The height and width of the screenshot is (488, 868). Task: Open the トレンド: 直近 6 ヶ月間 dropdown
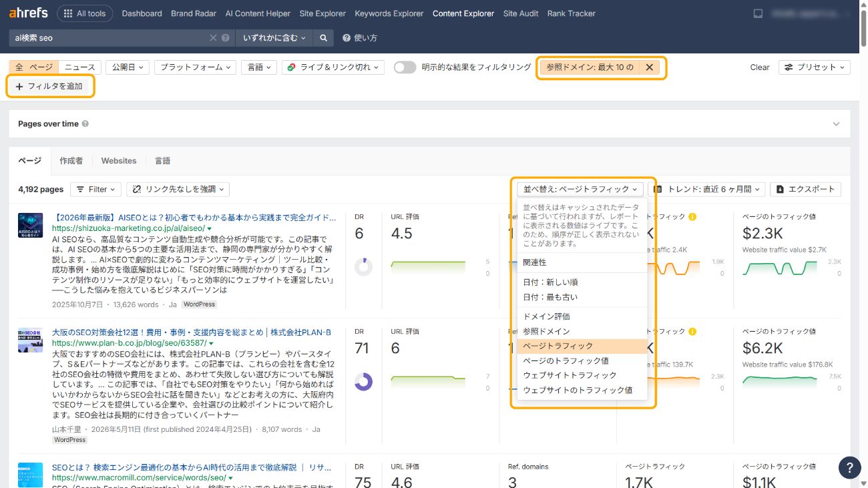[706, 190]
